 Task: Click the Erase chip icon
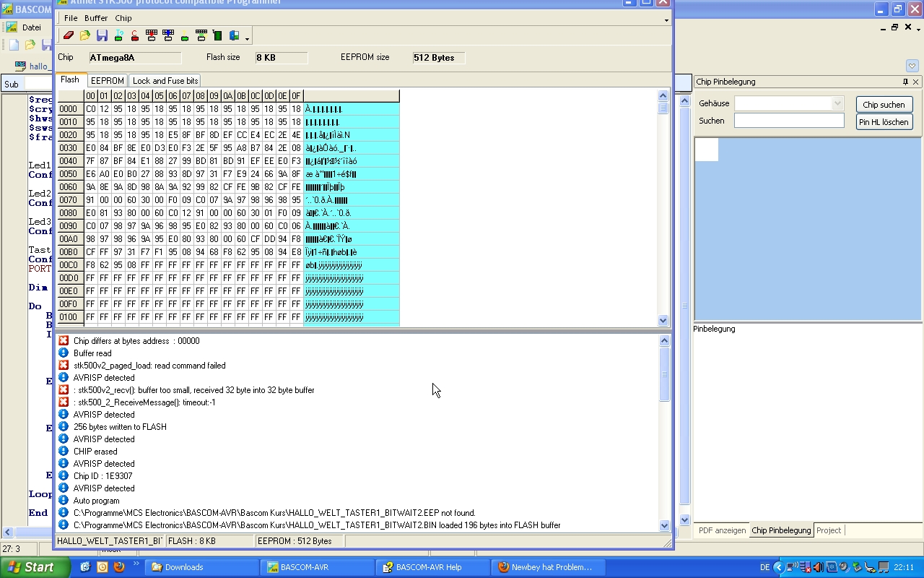[x=135, y=35]
